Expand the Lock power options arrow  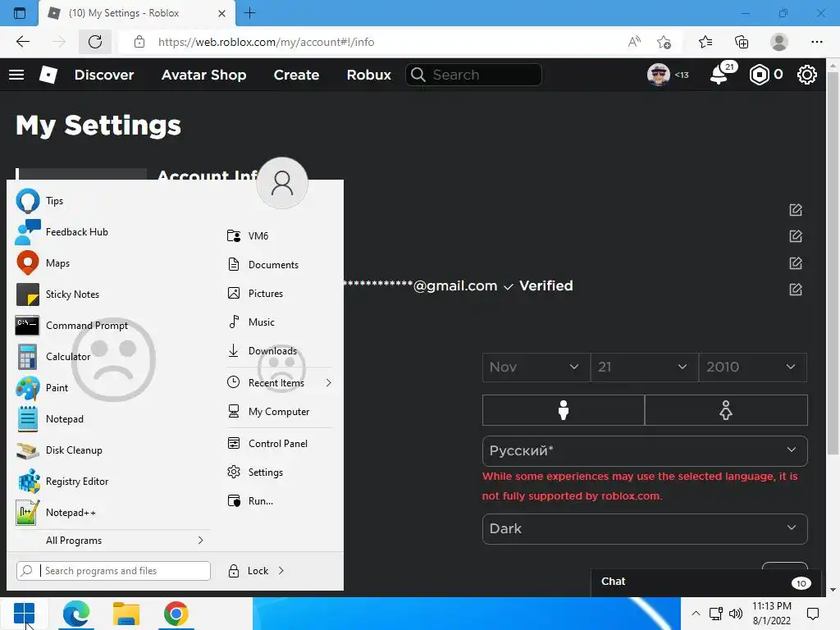pos(281,571)
